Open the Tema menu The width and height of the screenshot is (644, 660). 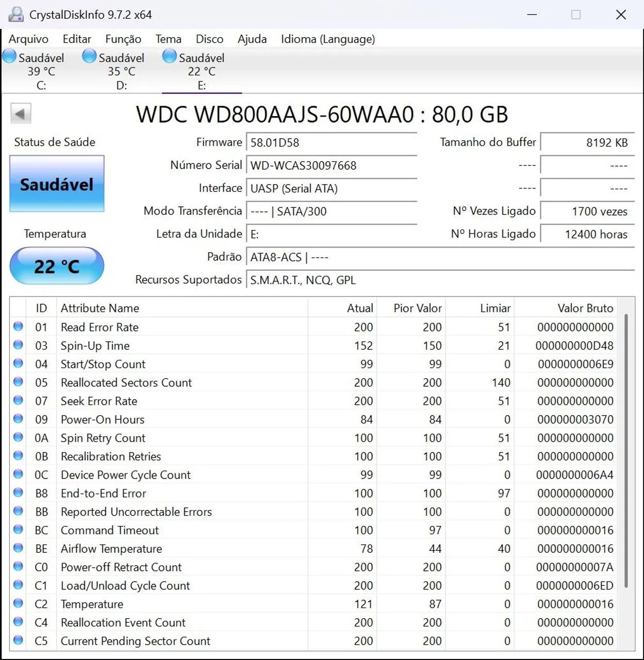168,39
